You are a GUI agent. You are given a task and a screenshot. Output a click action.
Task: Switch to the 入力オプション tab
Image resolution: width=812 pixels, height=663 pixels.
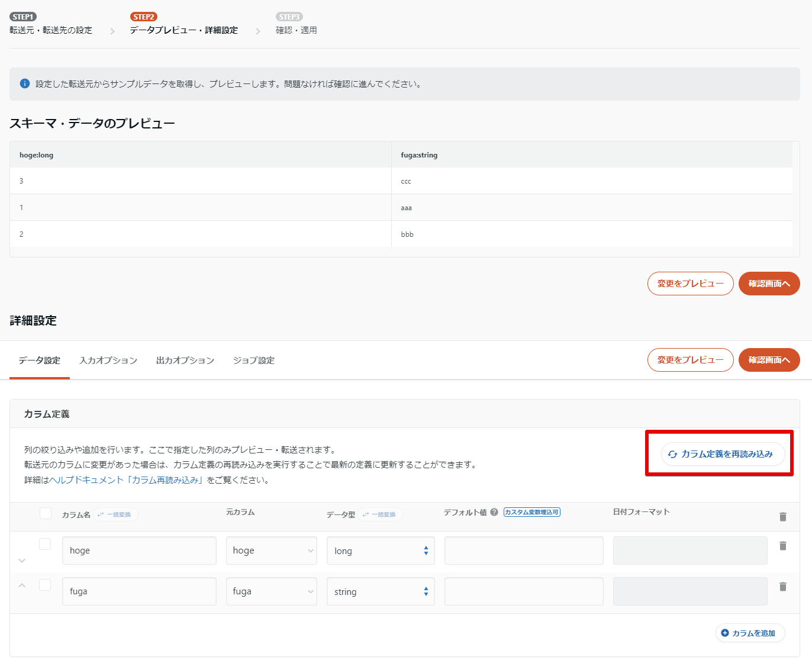pyautogui.click(x=108, y=361)
